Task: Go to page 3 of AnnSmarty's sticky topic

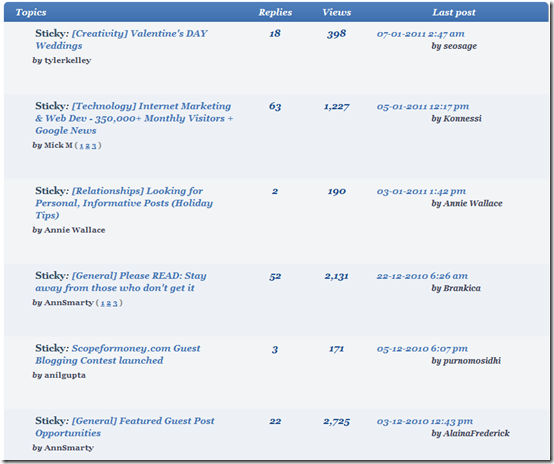Action: pyautogui.click(x=115, y=303)
